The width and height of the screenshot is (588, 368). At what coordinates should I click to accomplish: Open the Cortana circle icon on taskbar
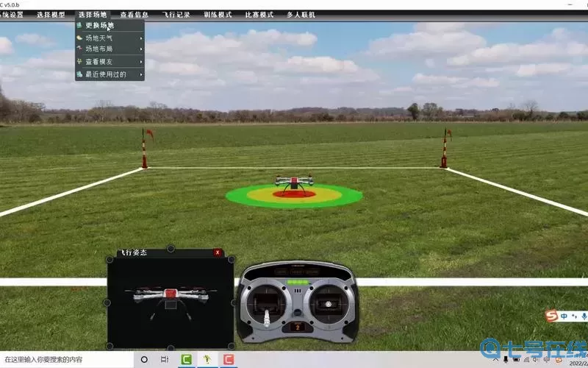[x=144, y=360]
